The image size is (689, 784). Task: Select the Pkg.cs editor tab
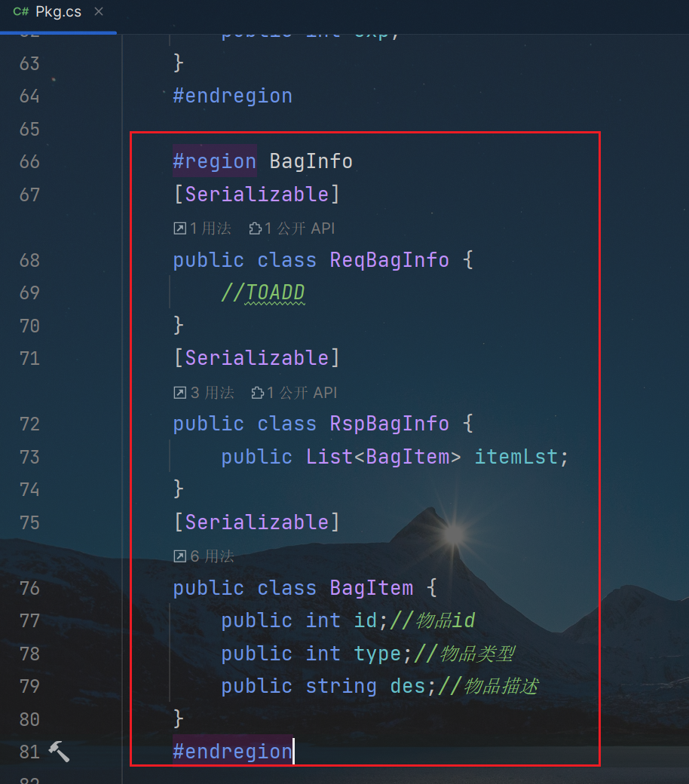[59, 12]
